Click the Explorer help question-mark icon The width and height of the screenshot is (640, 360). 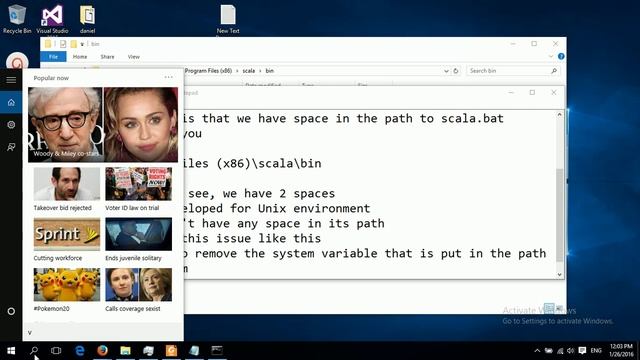coord(561,56)
